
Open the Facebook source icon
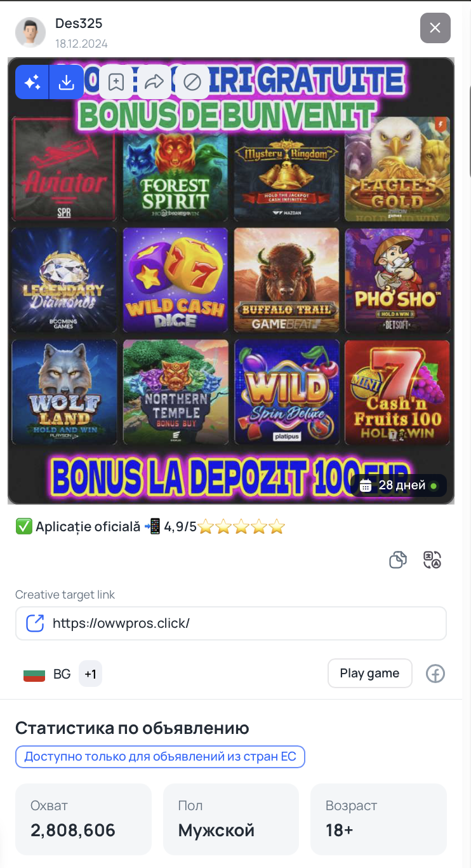coord(435,674)
